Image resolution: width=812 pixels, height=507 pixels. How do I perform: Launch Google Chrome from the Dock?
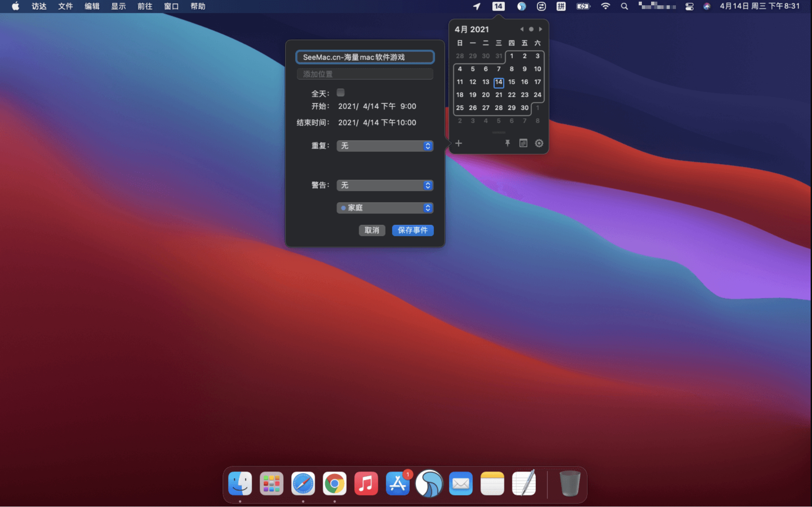pos(335,483)
